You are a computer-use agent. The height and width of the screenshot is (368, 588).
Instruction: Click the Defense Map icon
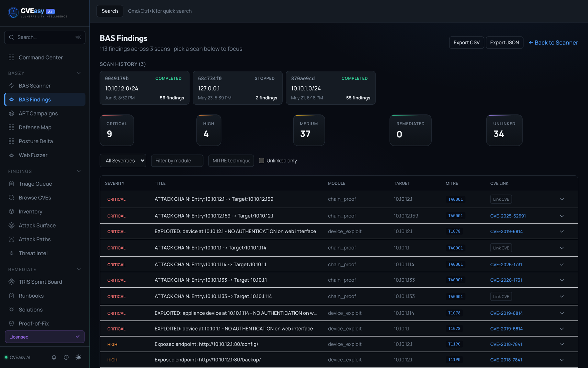pos(11,127)
